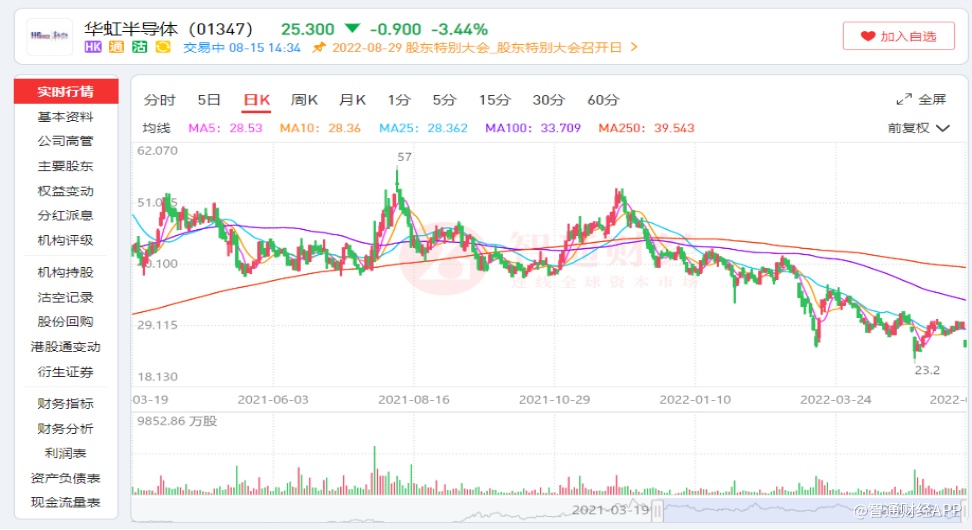Click the 57 peak price marker on chart
The image size is (972, 530).
(x=404, y=157)
